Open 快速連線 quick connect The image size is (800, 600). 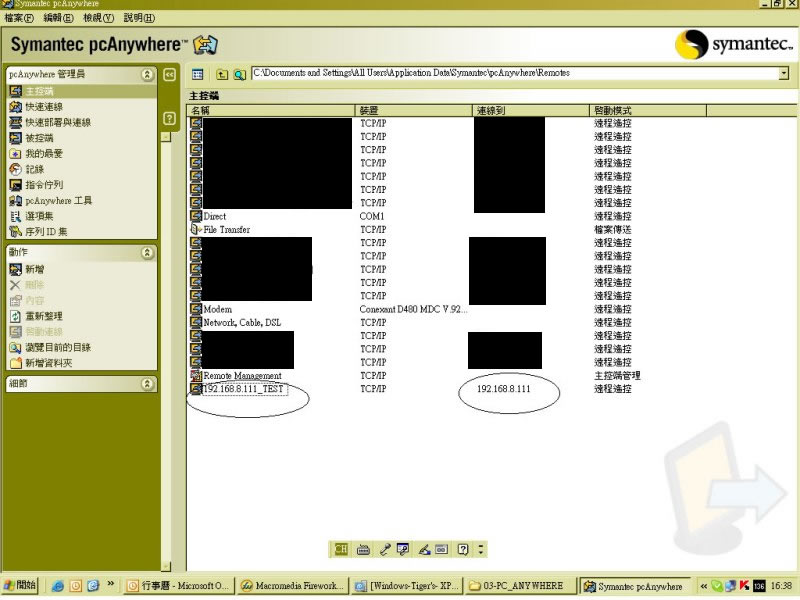[44, 107]
